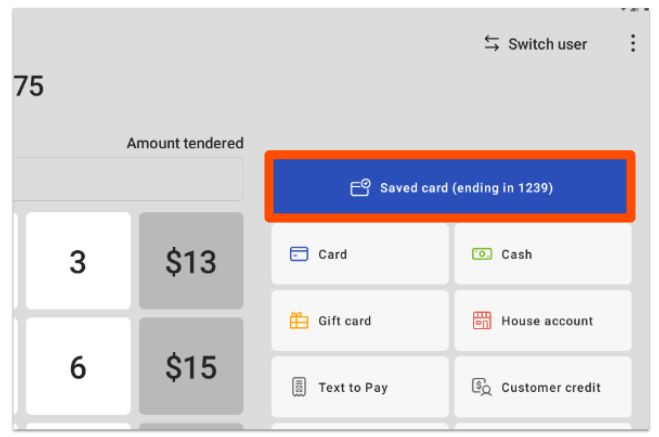Image resolution: width=659 pixels, height=437 pixels.
Task: Click the red house account icon
Action: [481, 321]
